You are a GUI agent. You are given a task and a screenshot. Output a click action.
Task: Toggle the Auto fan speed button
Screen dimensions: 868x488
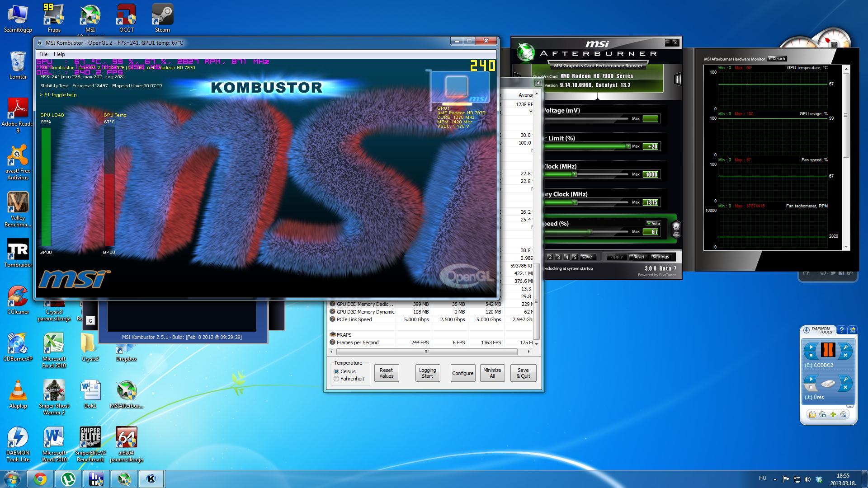pyautogui.click(x=653, y=223)
